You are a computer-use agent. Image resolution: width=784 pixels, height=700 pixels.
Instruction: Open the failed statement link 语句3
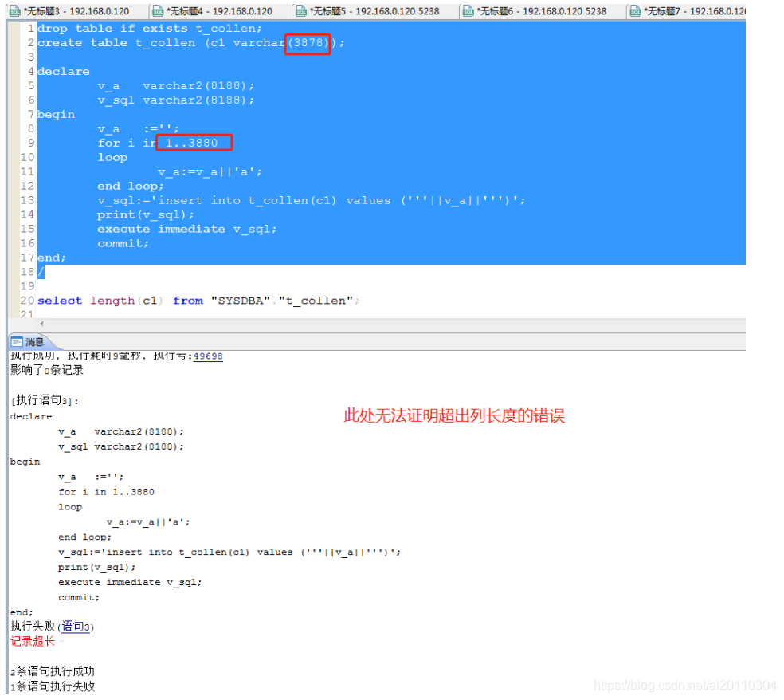(x=76, y=627)
